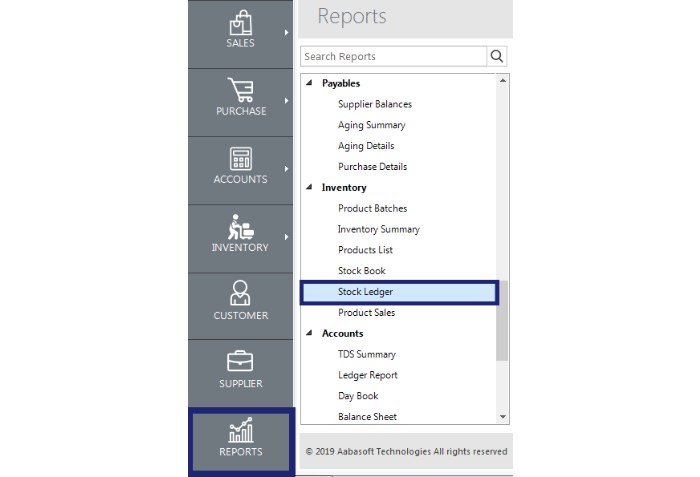Collapse the Payables tree group
This screenshot has width=700, height=477.
[x=309, y=83]
